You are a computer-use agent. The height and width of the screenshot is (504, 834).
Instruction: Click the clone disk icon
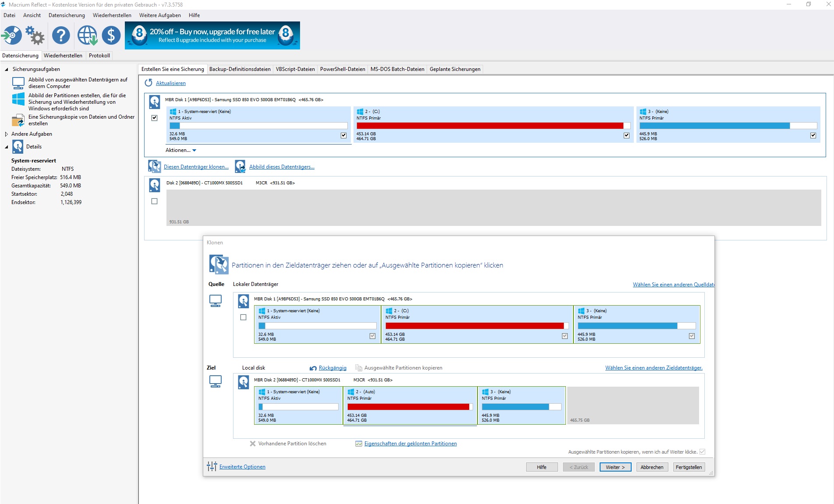point(154,166)
